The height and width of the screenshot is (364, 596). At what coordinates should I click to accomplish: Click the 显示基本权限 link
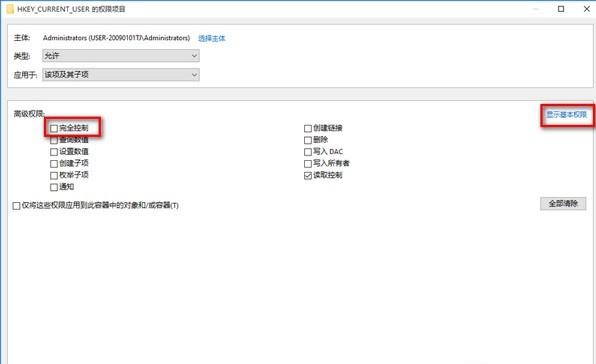pos(566,115)
